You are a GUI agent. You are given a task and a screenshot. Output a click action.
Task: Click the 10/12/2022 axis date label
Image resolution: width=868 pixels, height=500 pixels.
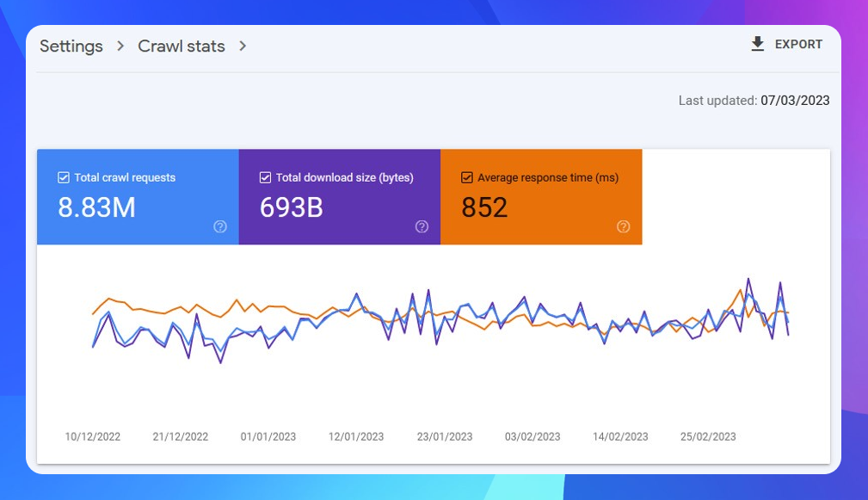[92, 437]
